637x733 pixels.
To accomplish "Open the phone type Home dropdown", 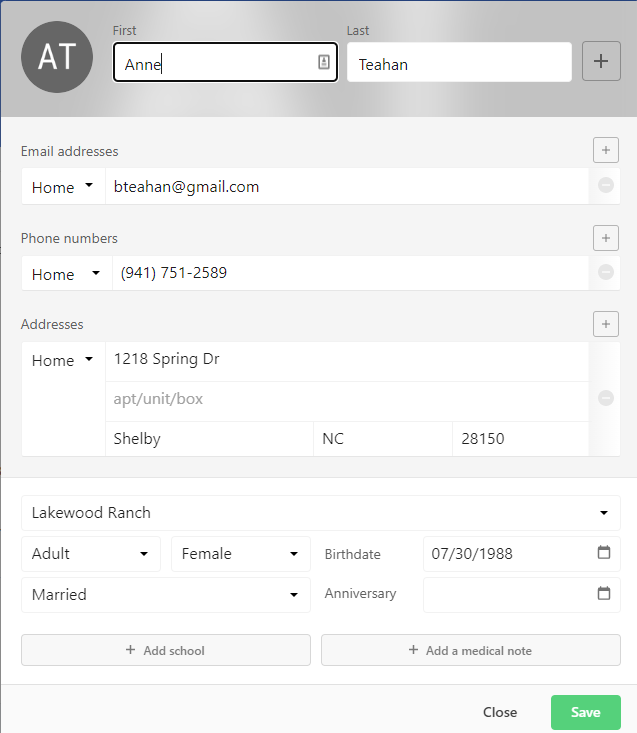I will tap(67, 274).
